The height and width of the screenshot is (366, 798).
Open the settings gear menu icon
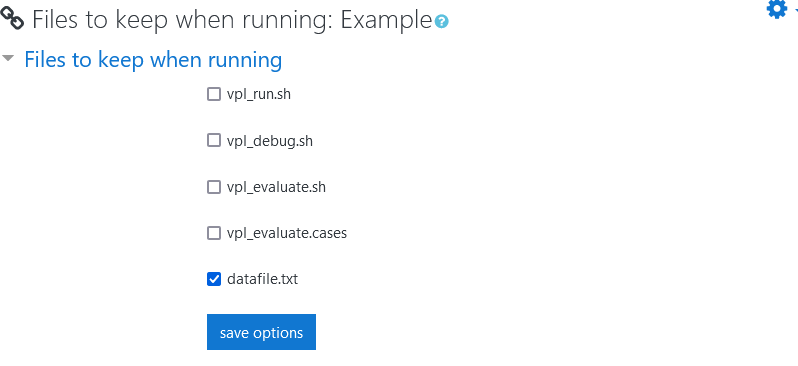coord(777,9)
